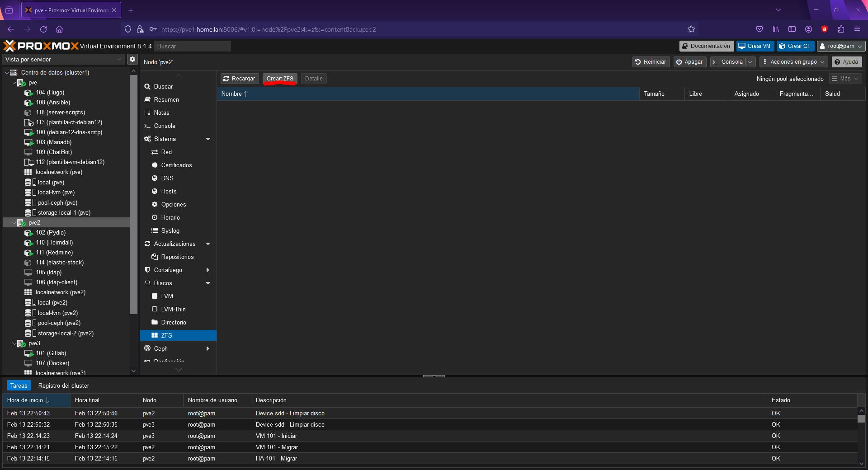Select storage pool-ceph (pve)
The image size is (868, 470).
(x=57, y=202)
